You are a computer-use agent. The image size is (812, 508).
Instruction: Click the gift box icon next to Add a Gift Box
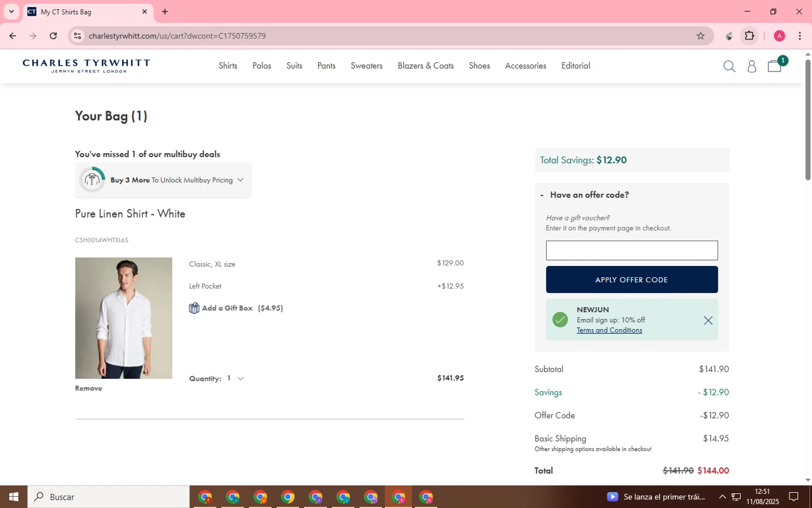click(x=194, y=308)
